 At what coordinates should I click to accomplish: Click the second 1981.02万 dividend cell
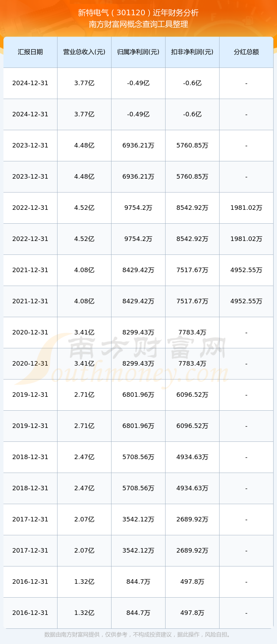tap(246, 239)
